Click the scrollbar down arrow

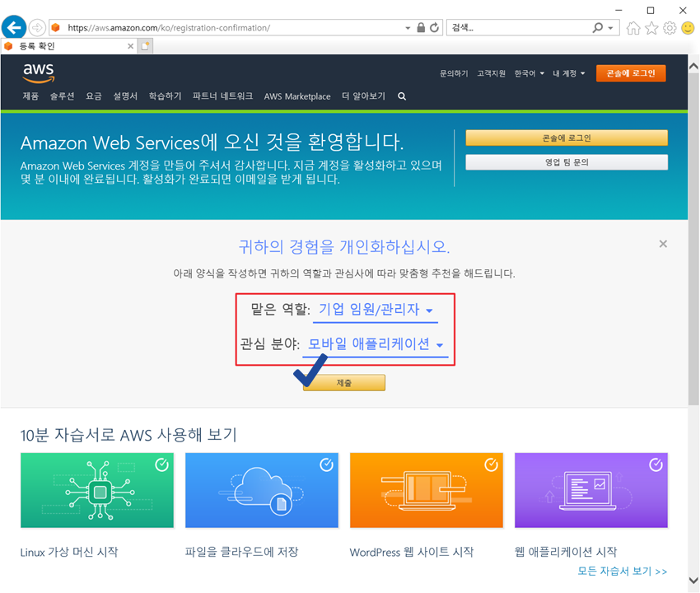(x=693, y=580)
